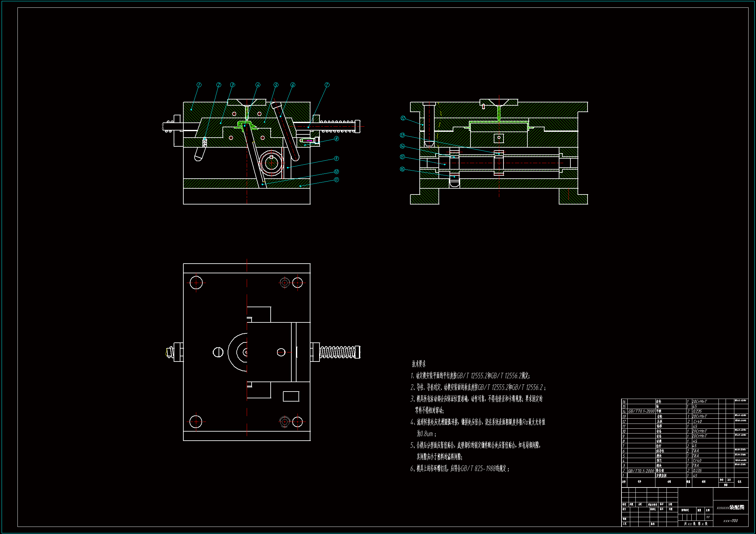The height and width of the screenshot is (534, 756).
Task: Select parts list row 16 material 20CrMnT
Action: [699, 402]
